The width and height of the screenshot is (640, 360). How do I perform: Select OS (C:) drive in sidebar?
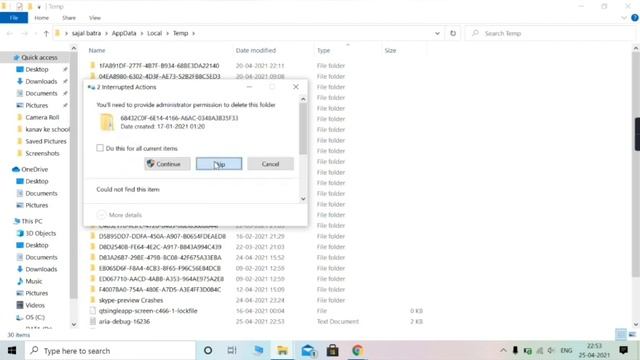35,317
